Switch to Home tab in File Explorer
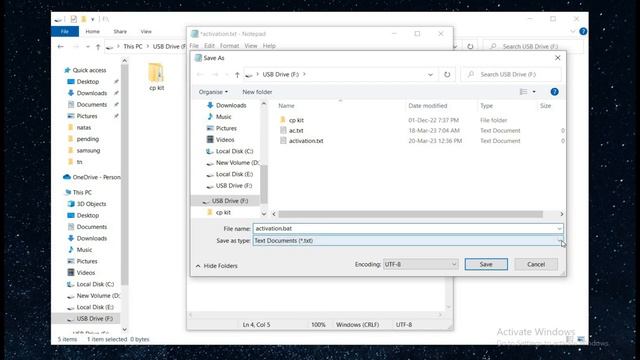 92,31
